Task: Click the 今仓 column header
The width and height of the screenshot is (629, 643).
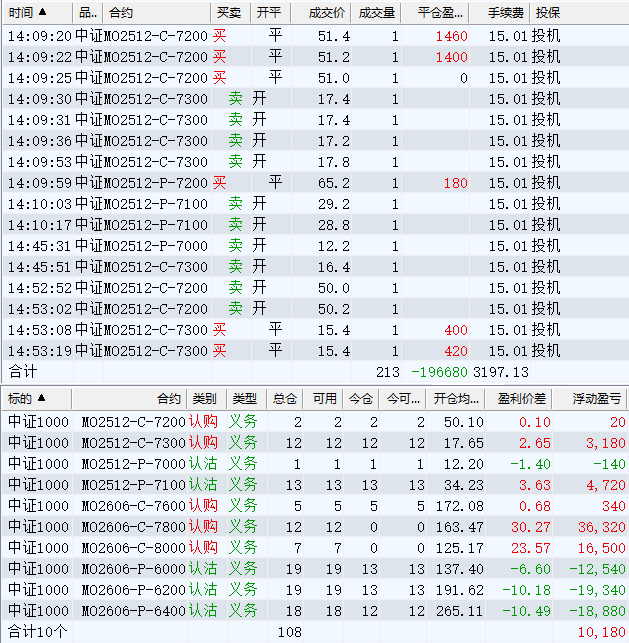Action: point(361,398)
